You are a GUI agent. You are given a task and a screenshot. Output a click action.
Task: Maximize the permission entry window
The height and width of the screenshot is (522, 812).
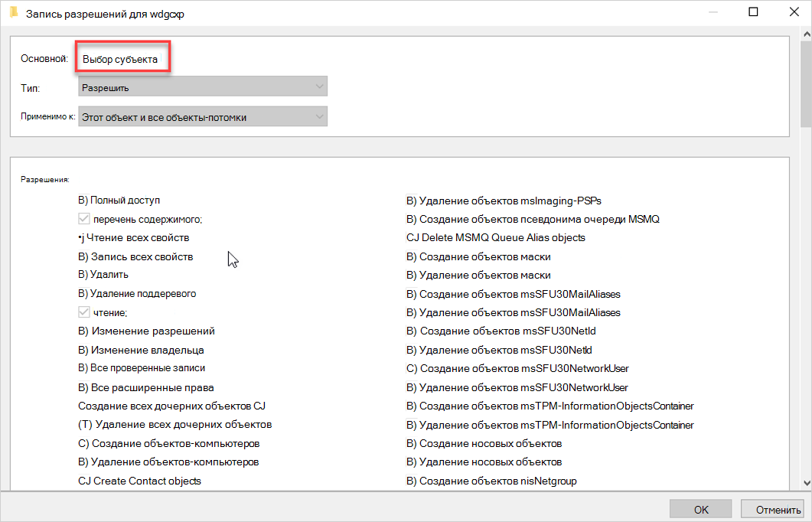[x=754, y=12]
